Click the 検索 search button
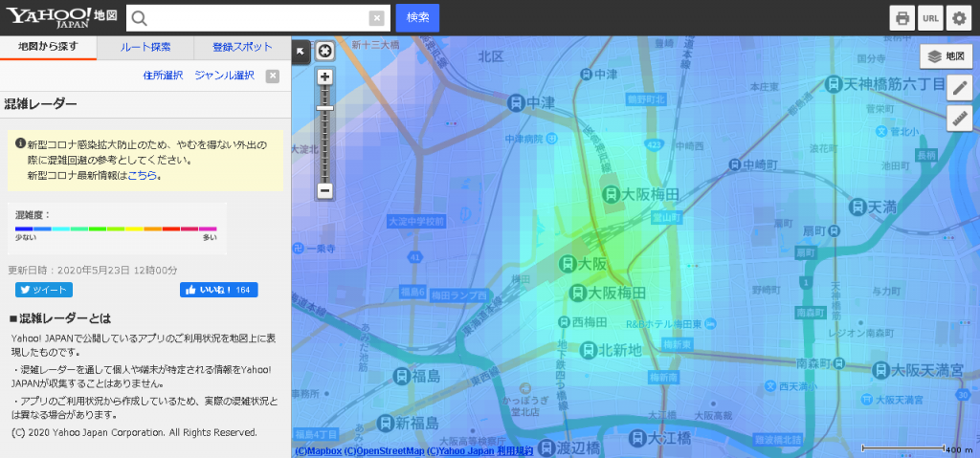The width and height of the screenshot is (980, 458). pos(417,17)
